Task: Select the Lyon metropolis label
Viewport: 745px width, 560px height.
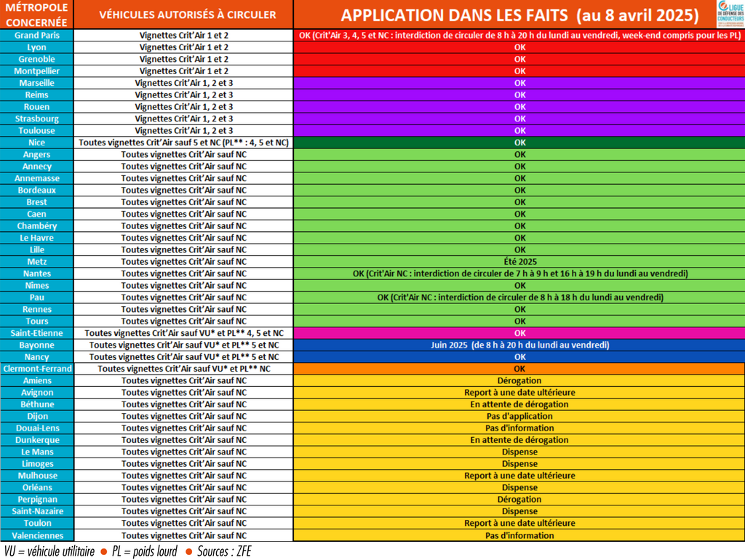Action: (36, 47)
